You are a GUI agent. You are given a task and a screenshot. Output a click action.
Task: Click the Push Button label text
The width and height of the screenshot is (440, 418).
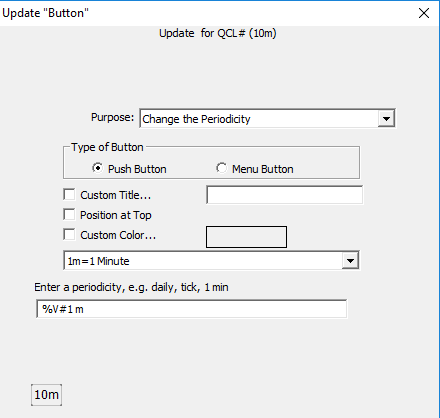click(x=137, y=169)
